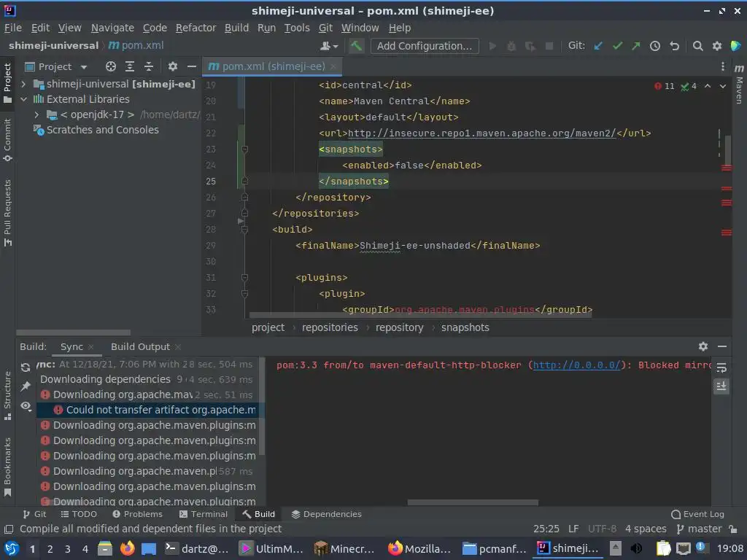Click the master Git branch widget

point(699,529)
